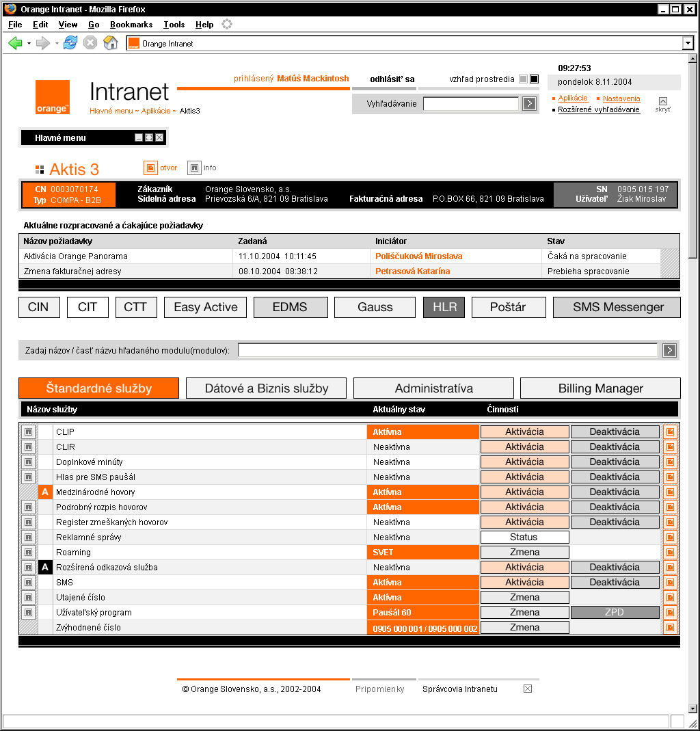Open the address bar dropdown arrow

pyautogui.click(x=688, y=43)
